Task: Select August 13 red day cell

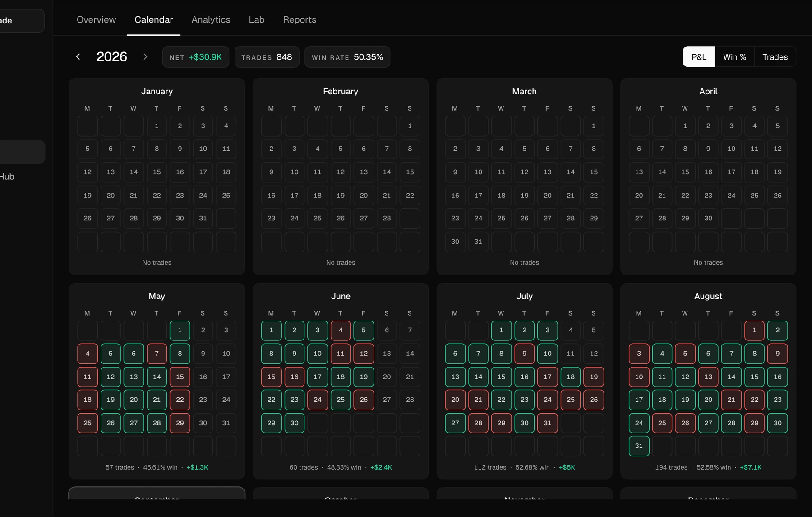Action: point(708,377)
